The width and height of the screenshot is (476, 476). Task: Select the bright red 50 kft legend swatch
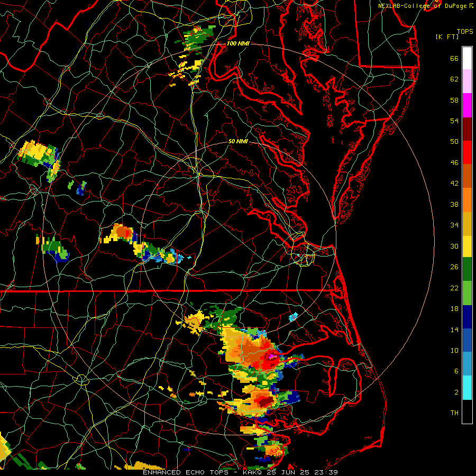click(x=467, y=152)
